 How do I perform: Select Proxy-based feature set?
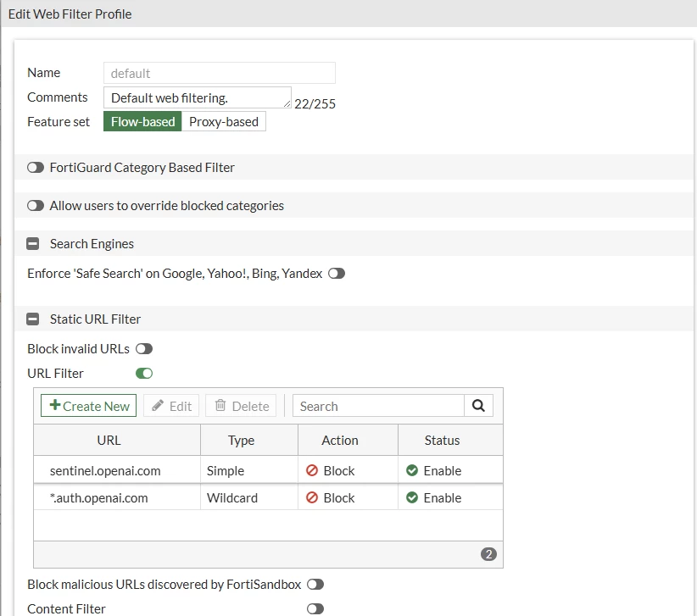tap(224, 122)
